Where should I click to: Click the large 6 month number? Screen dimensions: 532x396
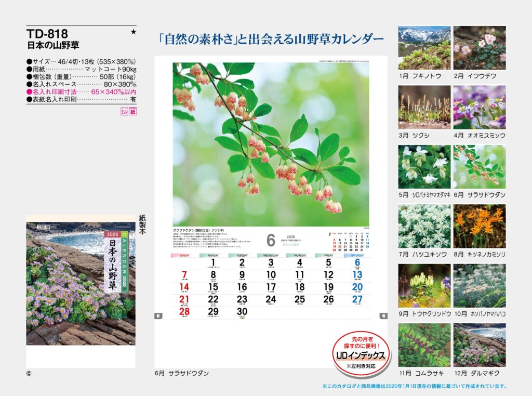click(x=271, y=240)
